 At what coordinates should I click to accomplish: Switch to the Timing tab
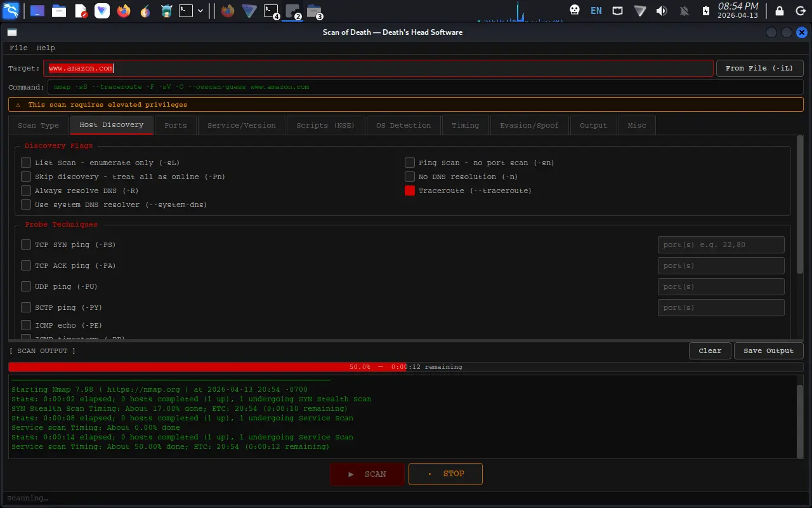466,125
